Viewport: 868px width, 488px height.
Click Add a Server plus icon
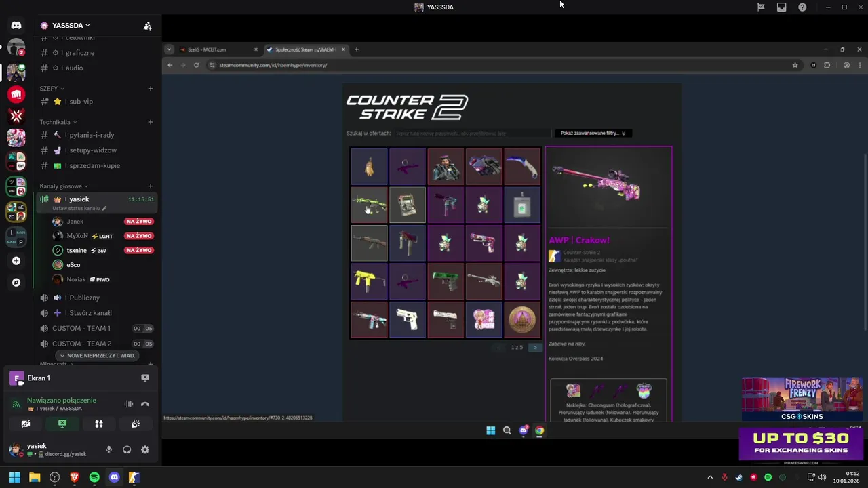[16, 261]
